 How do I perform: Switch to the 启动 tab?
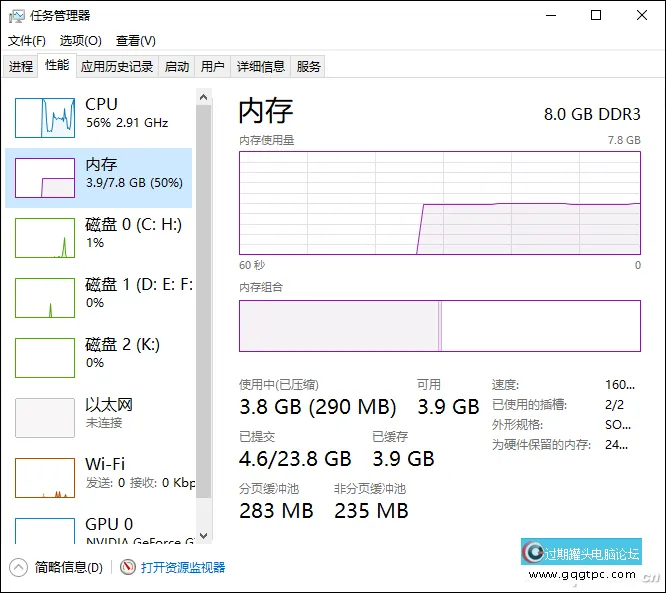tap(177, 67)
